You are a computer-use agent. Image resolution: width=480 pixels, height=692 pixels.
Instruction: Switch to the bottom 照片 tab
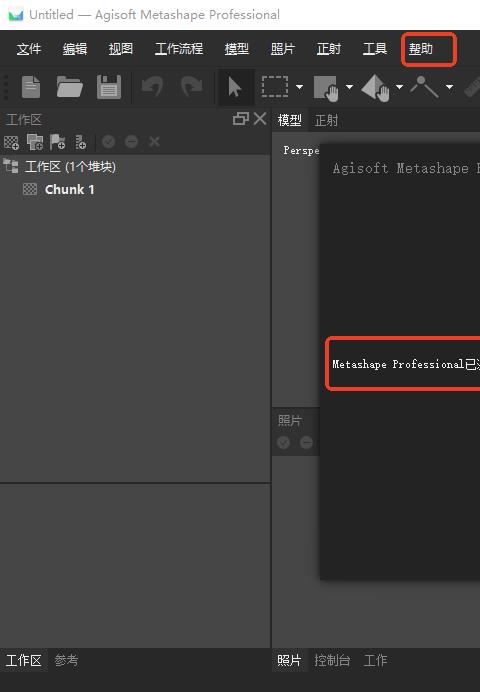tap(289, 660)
